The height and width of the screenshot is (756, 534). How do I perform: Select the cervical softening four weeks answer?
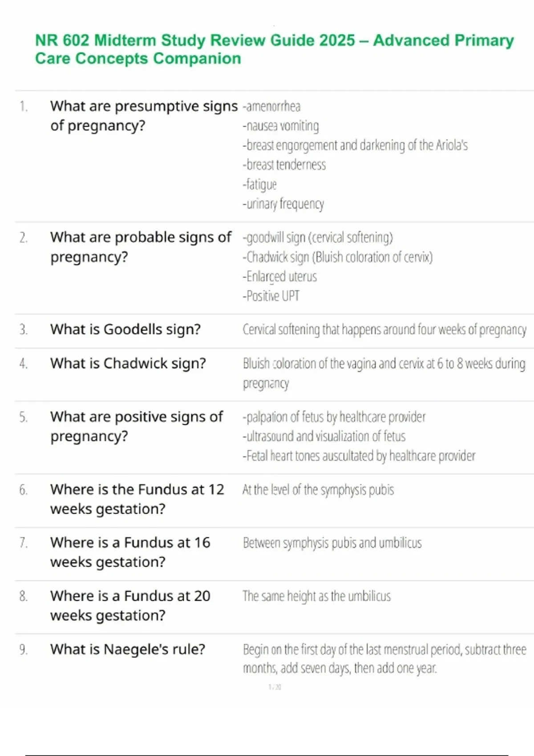coord(384,330)
